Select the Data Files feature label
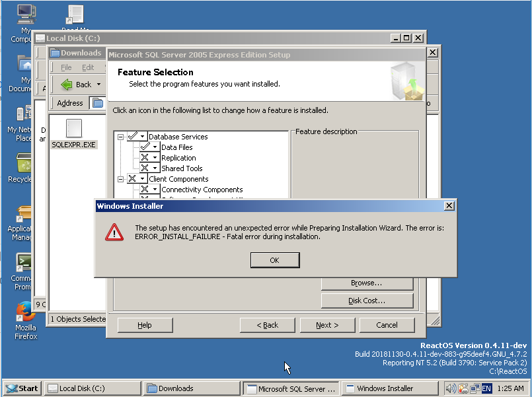This screenshot has height=397, width=532. (x=176, y=147)
